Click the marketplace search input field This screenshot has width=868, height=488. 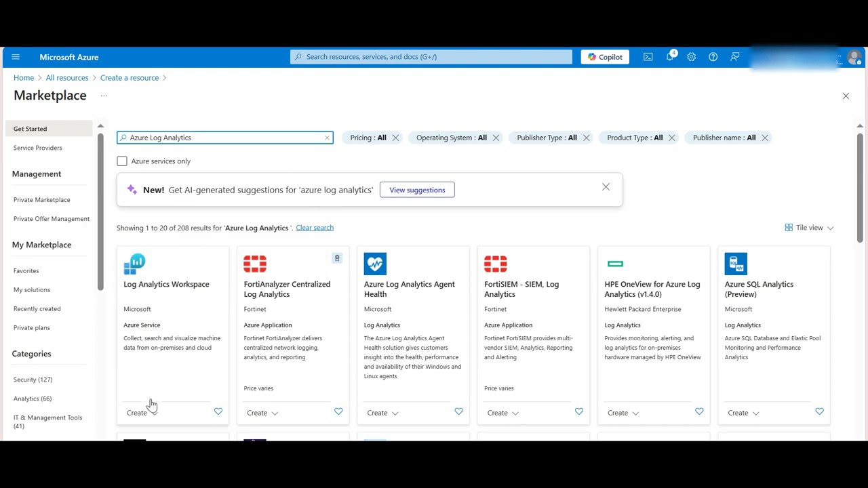coord(224,138)
